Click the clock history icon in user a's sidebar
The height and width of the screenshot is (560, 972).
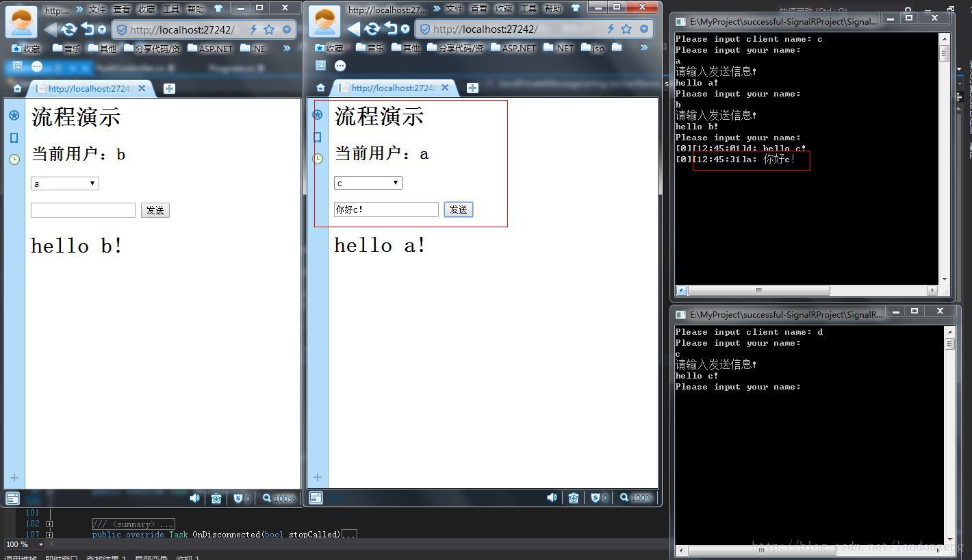(318, 159)
